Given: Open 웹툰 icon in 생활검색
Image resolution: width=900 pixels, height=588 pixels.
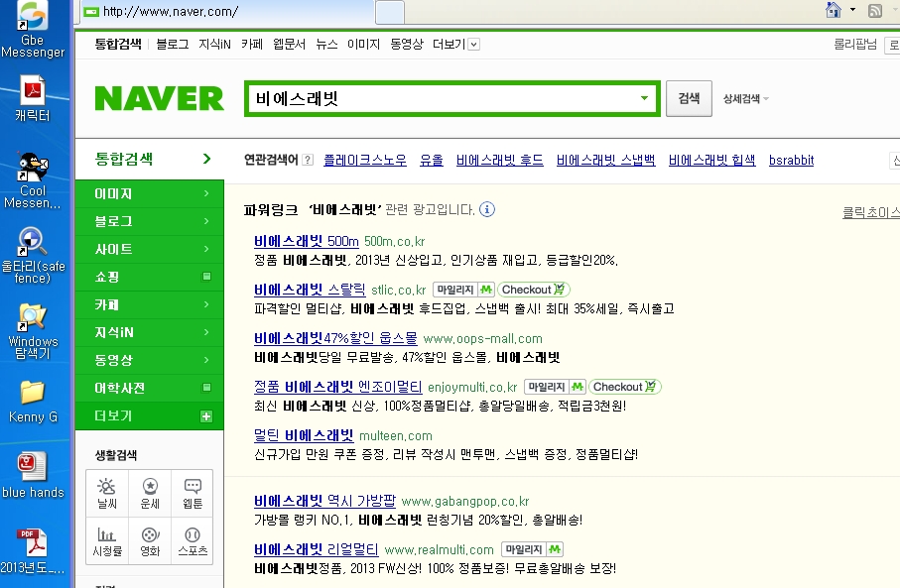Looking at the screenshot, I should click(193, 494).
